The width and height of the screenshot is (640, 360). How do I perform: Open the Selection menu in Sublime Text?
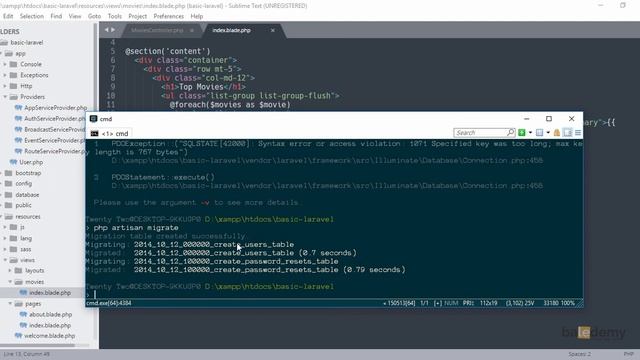(x=31, y=16)
